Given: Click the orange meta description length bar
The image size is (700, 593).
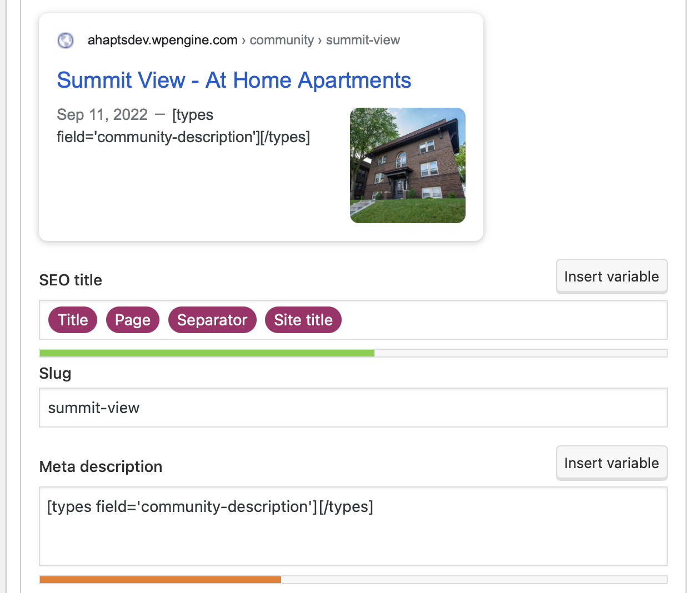Looking at the screenshot, I should pyautogui.click(x=160, y=580).
